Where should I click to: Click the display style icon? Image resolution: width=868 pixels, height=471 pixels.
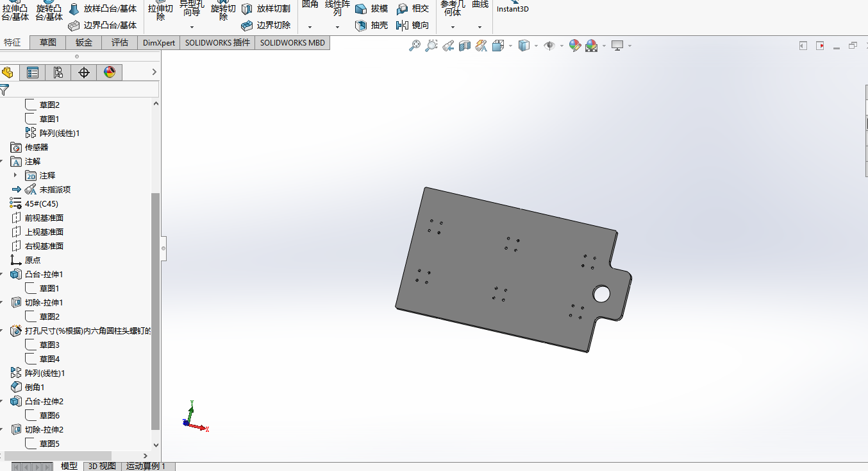(524, 46)
